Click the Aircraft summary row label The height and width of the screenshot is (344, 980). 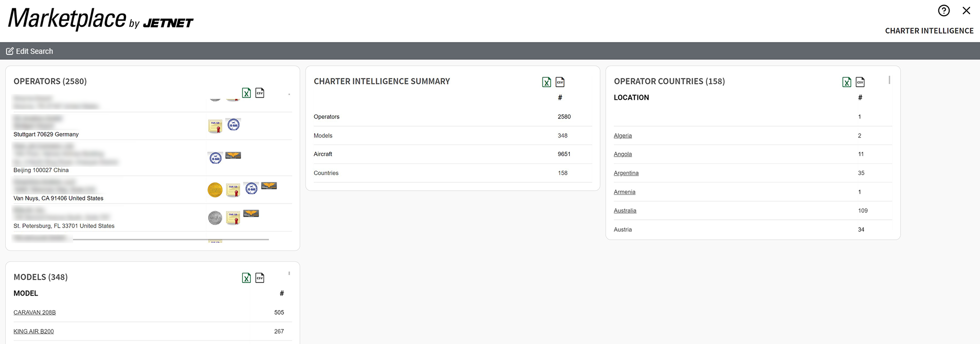tap(323, 154)
